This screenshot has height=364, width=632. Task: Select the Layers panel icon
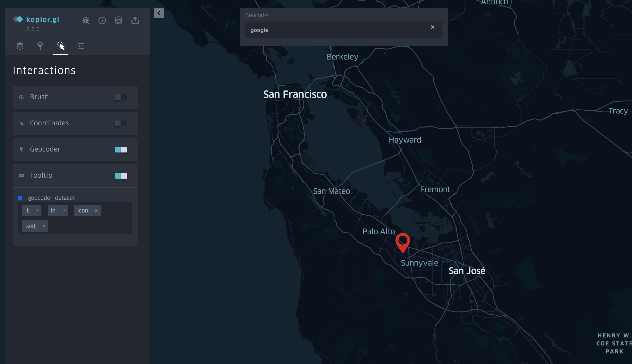click(x=20, y=46)
